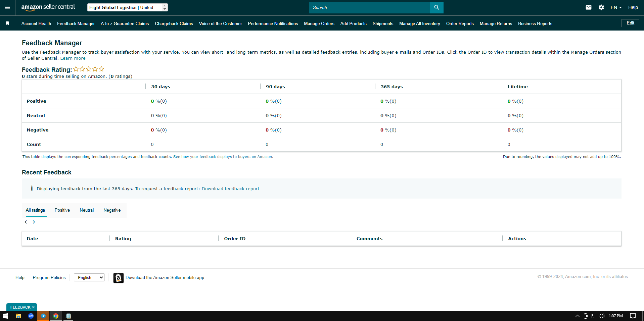644x321 pixels.
Task: Open the settings gear icon
Action: click(x=601, y=7)
